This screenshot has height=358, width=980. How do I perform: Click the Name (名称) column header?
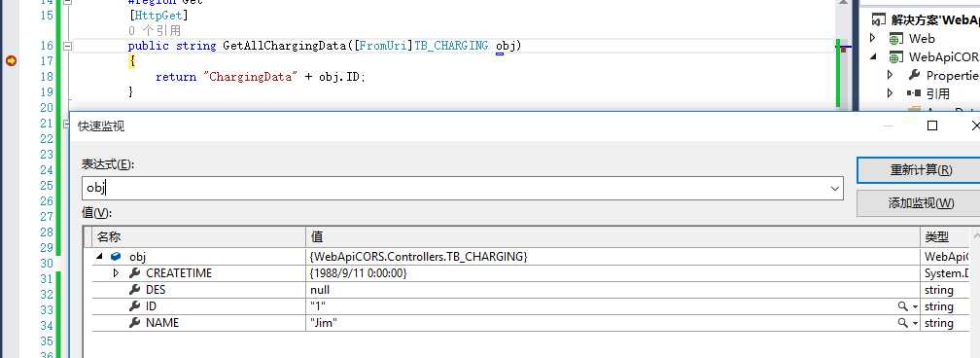tap(198, 237)
